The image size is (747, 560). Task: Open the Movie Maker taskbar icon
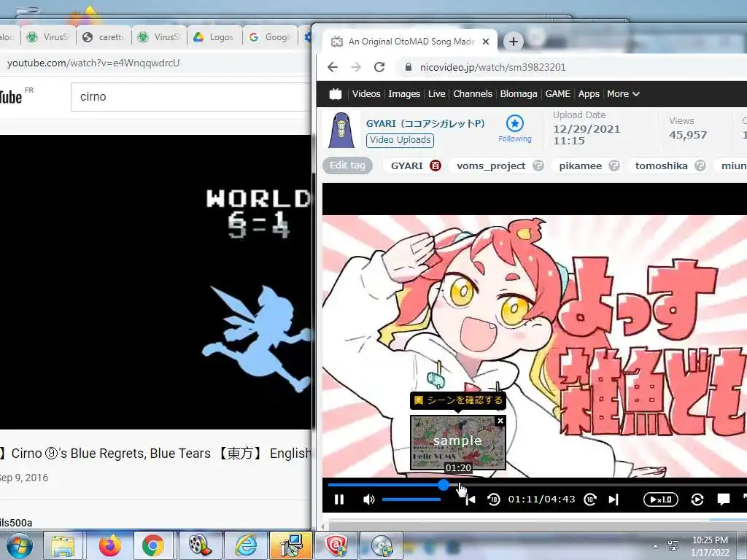[x=200, y=545]
